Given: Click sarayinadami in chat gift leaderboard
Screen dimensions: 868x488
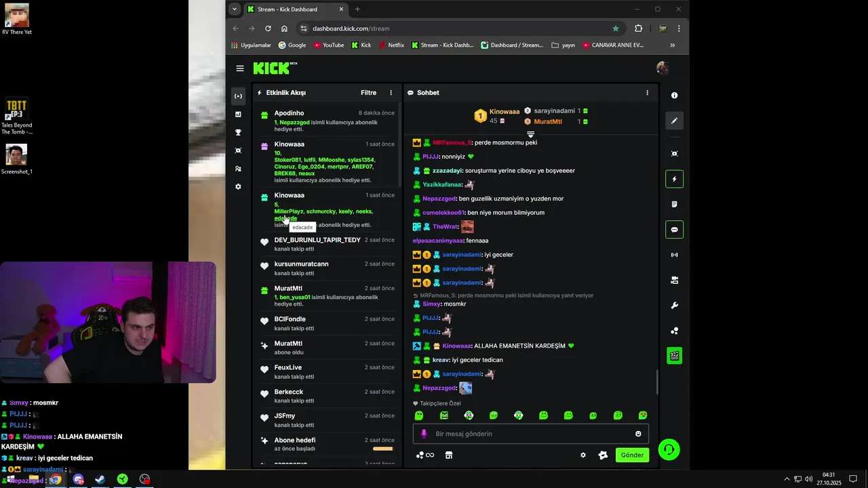Looking at the screenshot, I should tap(554, 110).
